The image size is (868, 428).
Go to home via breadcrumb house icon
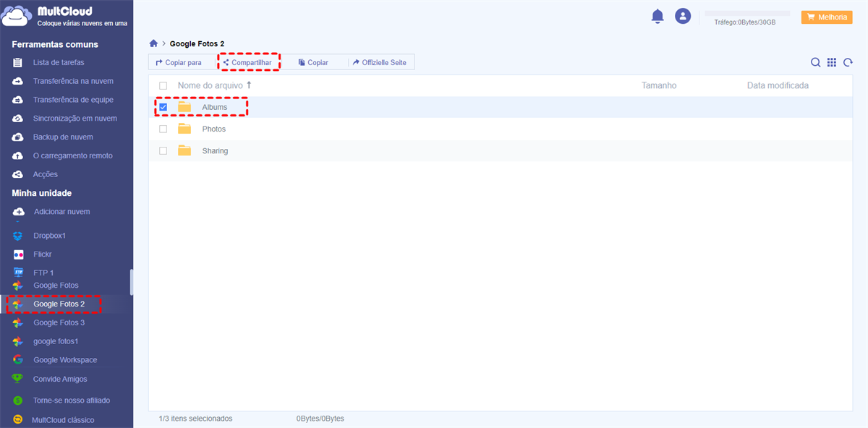tap(153, 43)
